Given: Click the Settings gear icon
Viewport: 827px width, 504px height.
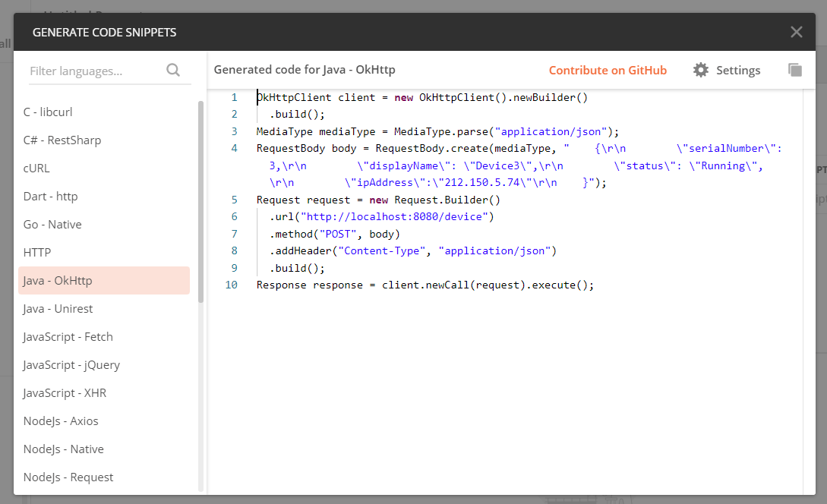Looking at the screenshot, I should coord(700,70).
